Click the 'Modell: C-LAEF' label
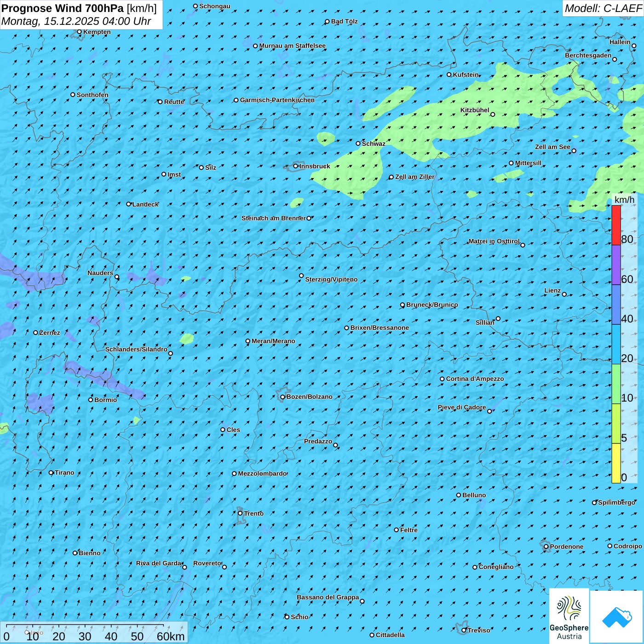This screenshot has width=644, height=644. tap(603, 8)
